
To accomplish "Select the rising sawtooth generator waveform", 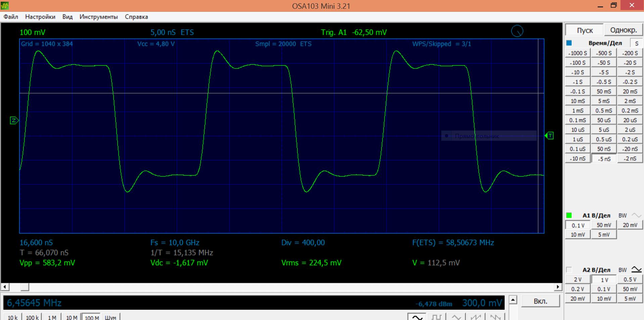I will click(x=476, y=317).
